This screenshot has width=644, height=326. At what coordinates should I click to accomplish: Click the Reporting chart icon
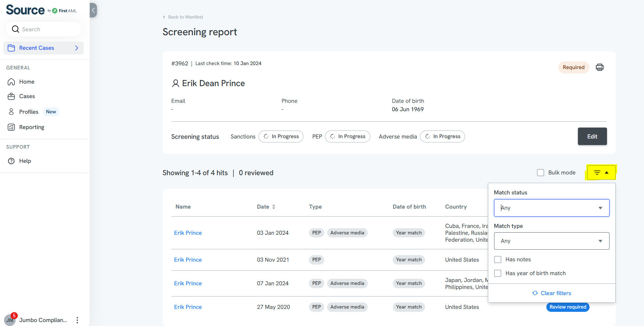pos(11,127)
